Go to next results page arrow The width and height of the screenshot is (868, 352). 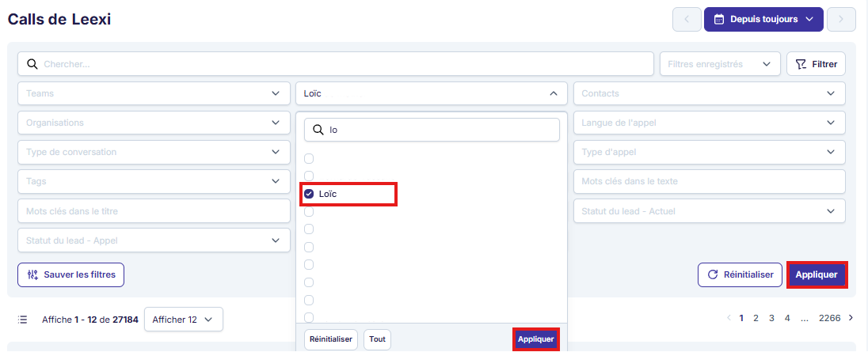click(x=851, y=318)
